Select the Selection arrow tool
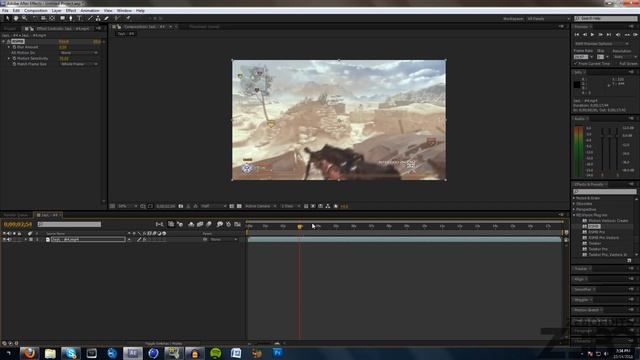 (7, 18)
